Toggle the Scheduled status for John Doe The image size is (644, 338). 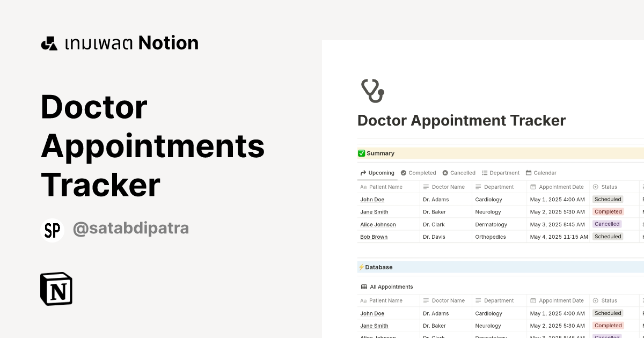click(x=608, y=199)
